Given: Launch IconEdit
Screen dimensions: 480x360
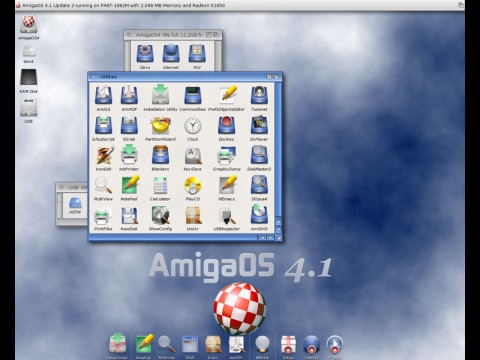Looking at the screenshot, I should 105,155.
